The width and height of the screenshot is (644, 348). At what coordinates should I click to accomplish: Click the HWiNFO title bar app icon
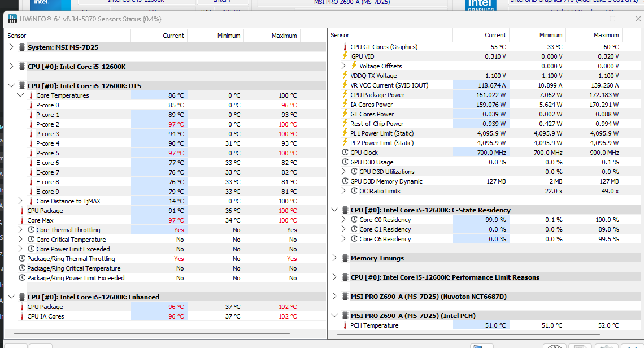pyautogui.click(x=12, y=19)
